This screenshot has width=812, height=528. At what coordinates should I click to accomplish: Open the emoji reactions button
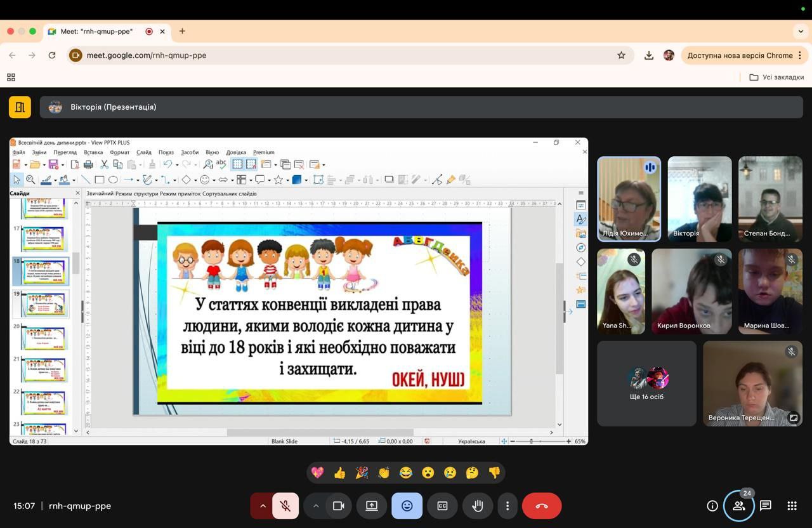[x=407, y=506]
